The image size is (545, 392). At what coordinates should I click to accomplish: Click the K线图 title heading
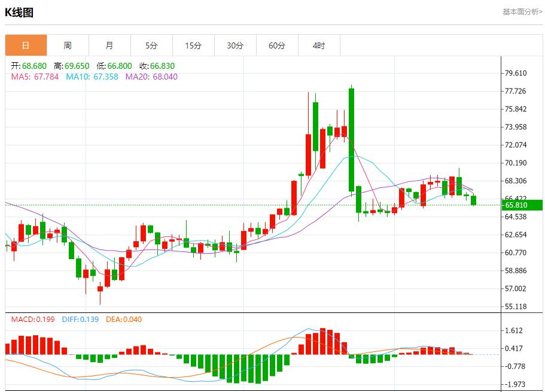click(x=19, y=12)
